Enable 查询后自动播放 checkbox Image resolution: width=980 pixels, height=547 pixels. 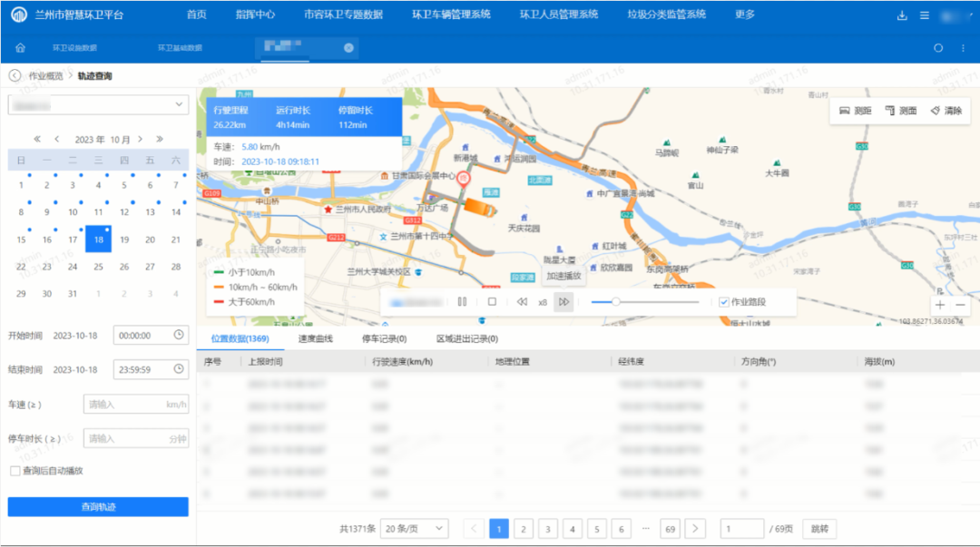(15, 471)
